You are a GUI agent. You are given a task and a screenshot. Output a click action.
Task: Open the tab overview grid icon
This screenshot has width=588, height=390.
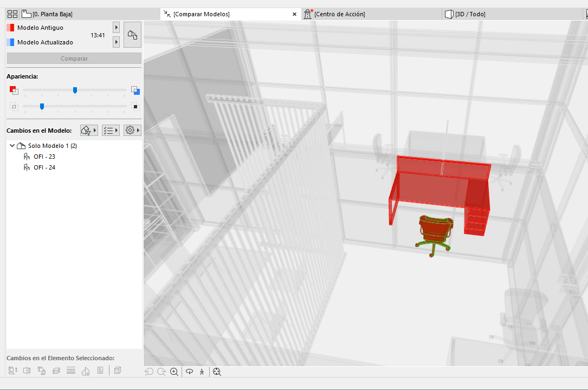coord(12,14)
